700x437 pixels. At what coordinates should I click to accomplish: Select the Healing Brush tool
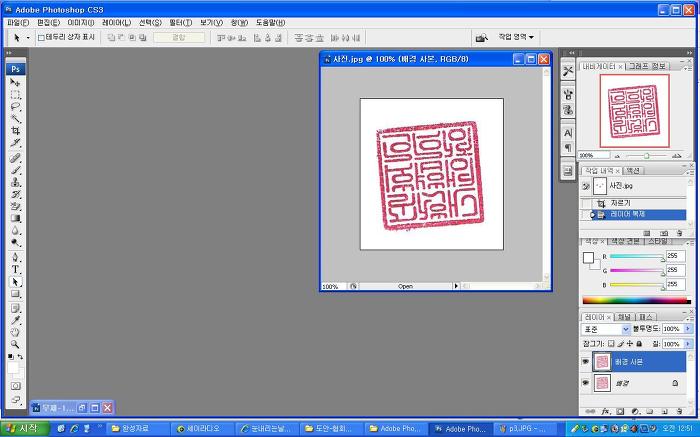(15, 158)
